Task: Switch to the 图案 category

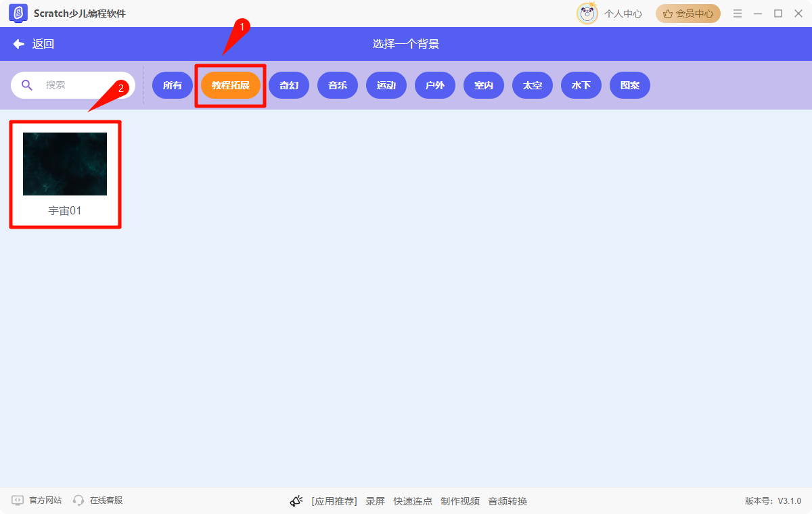Action: pos(629,85)
